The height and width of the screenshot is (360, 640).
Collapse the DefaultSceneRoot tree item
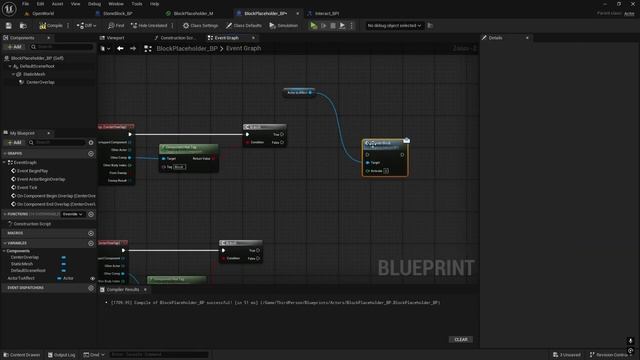click(x=10, y=66)
